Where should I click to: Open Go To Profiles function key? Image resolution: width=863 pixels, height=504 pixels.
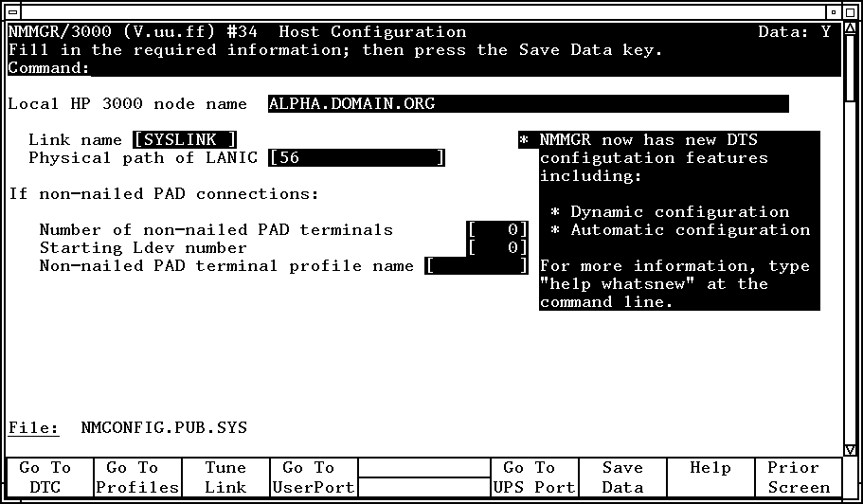coord(137,477)
